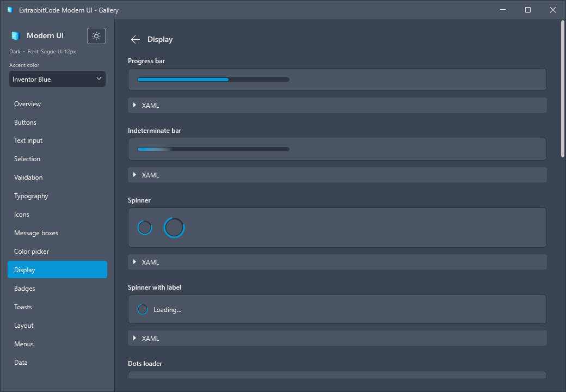
Task: Click the app icon in the title bar
Action: (x=10, y=10)
